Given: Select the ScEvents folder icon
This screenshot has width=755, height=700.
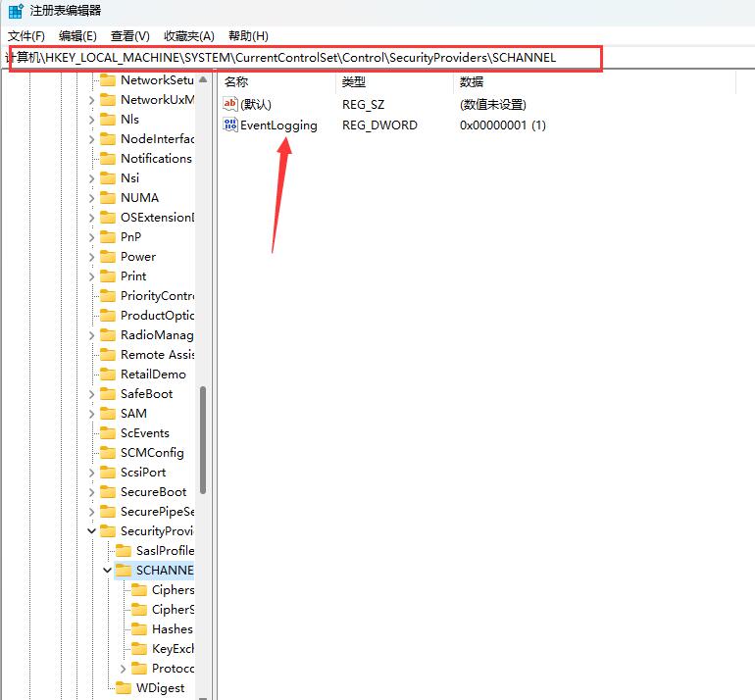Looking at the screenshot, I should click(108, 433).
